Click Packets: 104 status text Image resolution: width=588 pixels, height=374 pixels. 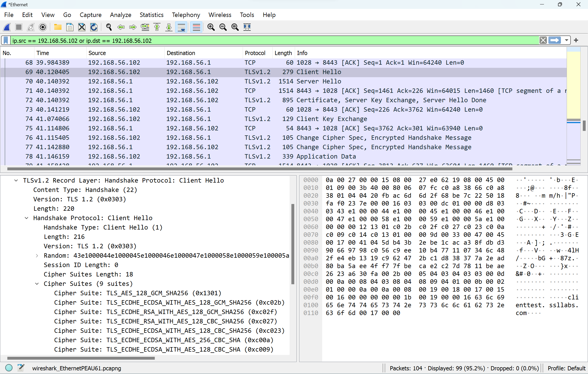(x=406, y=368)
